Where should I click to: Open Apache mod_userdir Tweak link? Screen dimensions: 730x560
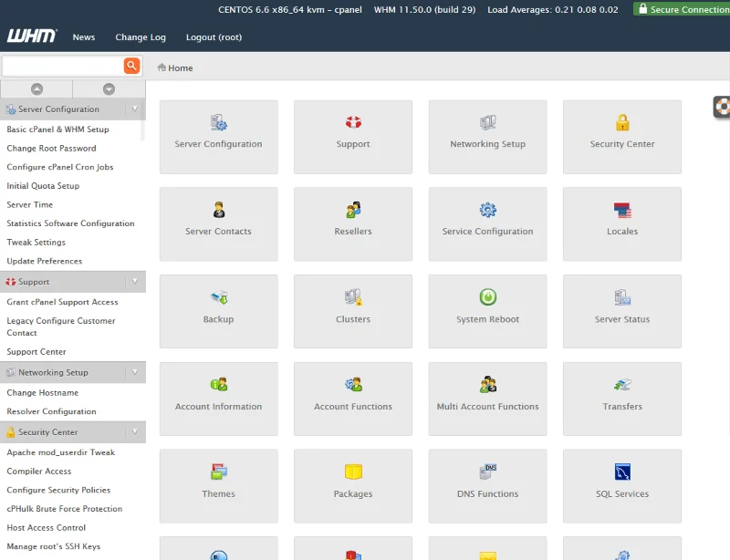(60, 452)
